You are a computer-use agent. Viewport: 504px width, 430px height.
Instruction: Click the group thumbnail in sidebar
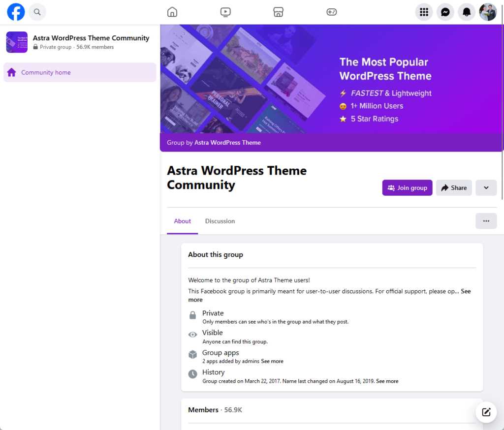click(x=17, y=42)
